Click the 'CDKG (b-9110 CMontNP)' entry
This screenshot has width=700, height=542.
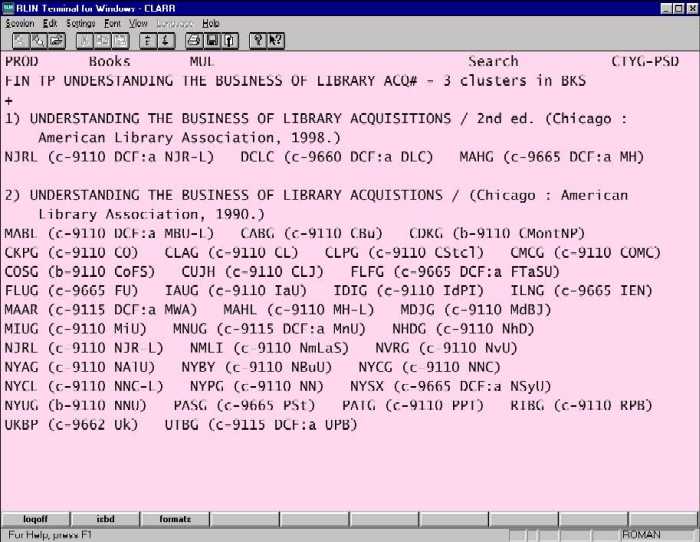pyautogui.click(x=497, y=233)
